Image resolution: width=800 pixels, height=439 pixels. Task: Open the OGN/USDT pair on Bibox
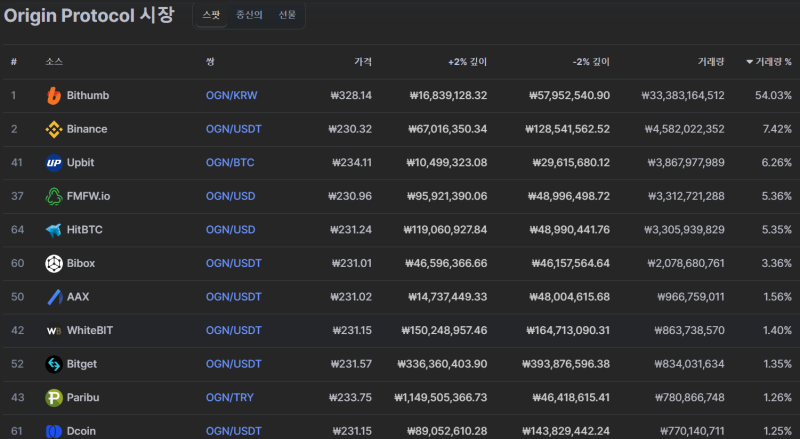[234, 263]
